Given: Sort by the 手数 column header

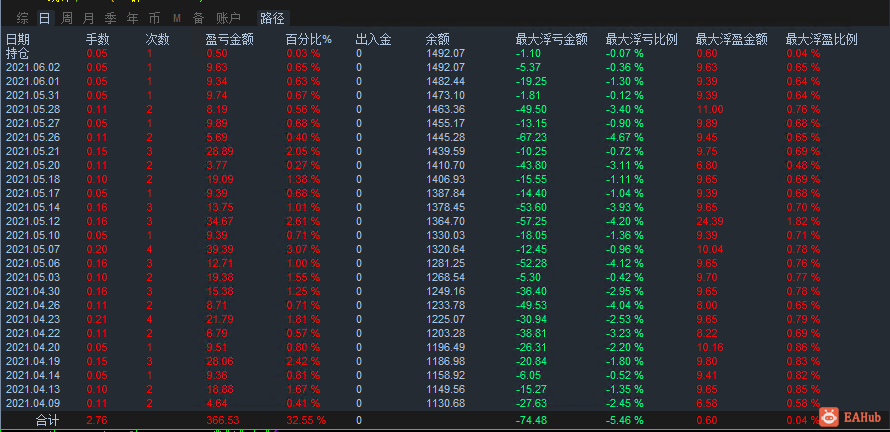Looking at the screenshot, I should tap(98, 39).
